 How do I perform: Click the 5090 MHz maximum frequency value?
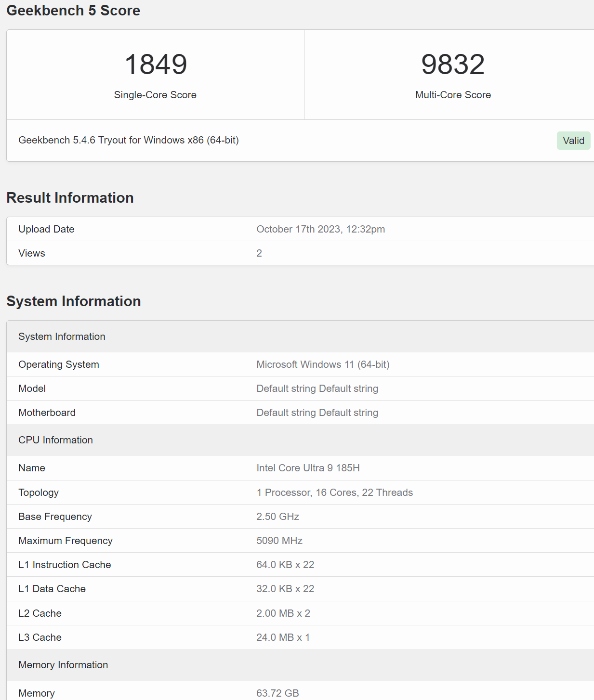click(x=279, y=541)
